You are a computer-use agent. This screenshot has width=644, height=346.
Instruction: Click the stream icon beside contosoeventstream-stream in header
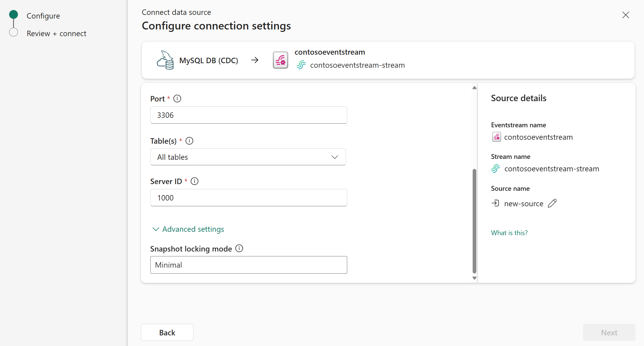(x=301, y=65)
